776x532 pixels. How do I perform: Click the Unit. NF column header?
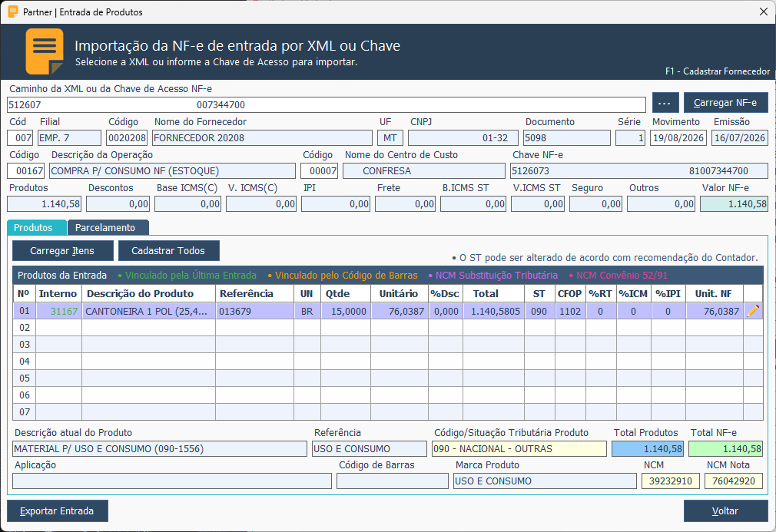coord(714,294)
